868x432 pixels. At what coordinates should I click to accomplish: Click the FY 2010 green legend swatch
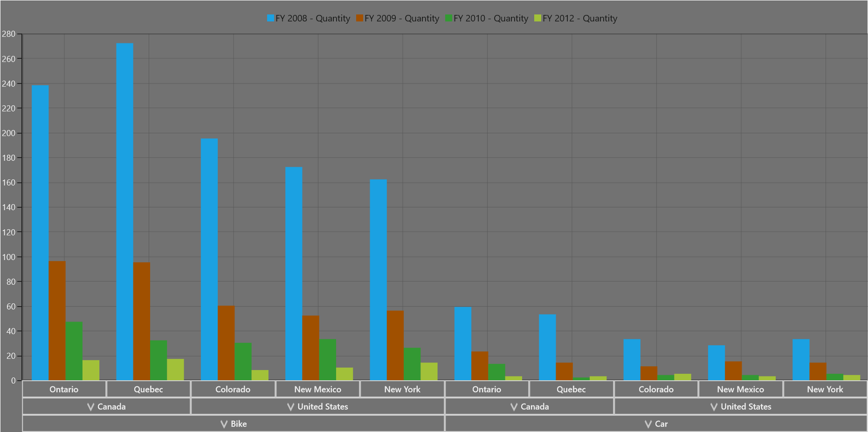point(448,18)
